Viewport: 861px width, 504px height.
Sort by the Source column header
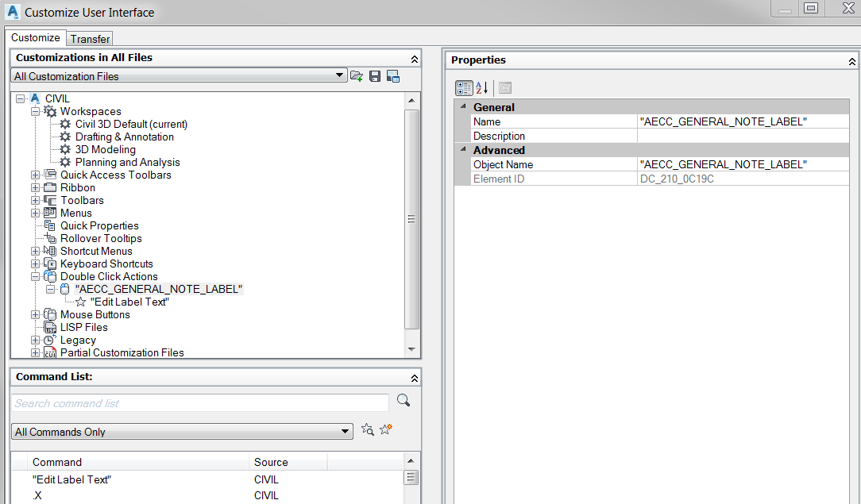pyautogui.click(x=288, y=462)
